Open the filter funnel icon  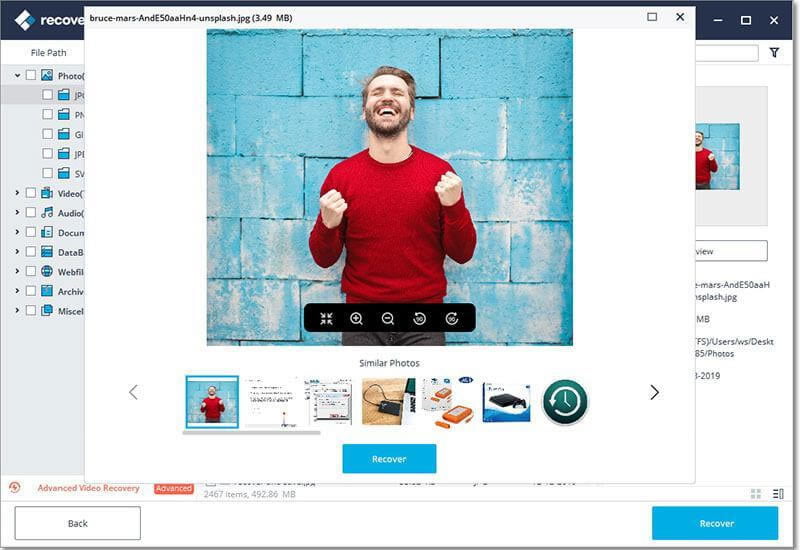tap(774, 53)
